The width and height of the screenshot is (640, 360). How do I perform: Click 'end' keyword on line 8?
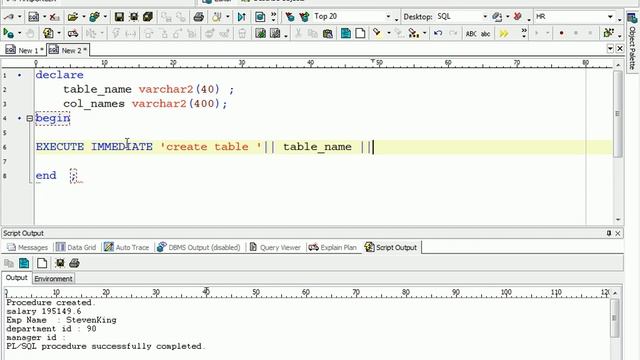46,176
